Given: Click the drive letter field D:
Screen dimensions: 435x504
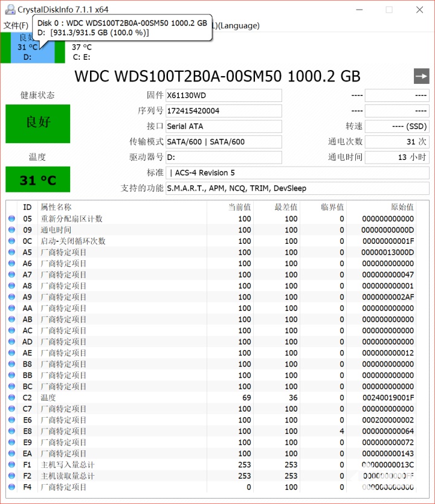Looking at the screenshot, I should (x=224, y=157).
